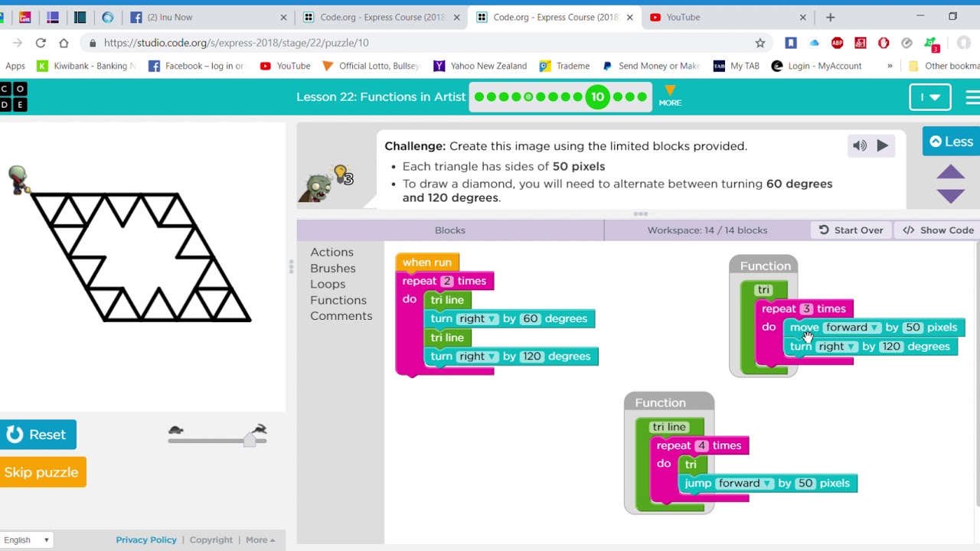
Task: Edit repeat 4 times count in tri line
Action: click(x=701, y=446)
